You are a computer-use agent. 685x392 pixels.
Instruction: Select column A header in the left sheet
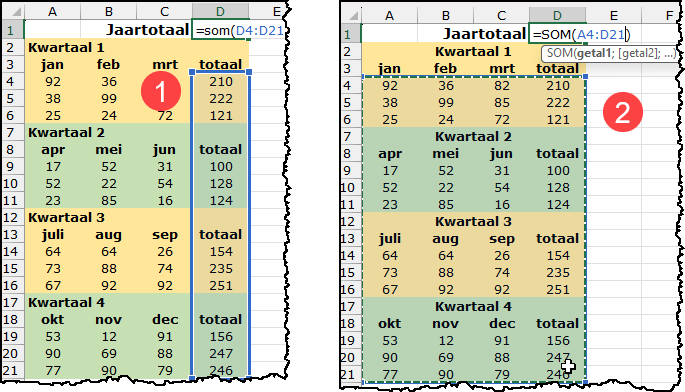click(x=52, y=12)
